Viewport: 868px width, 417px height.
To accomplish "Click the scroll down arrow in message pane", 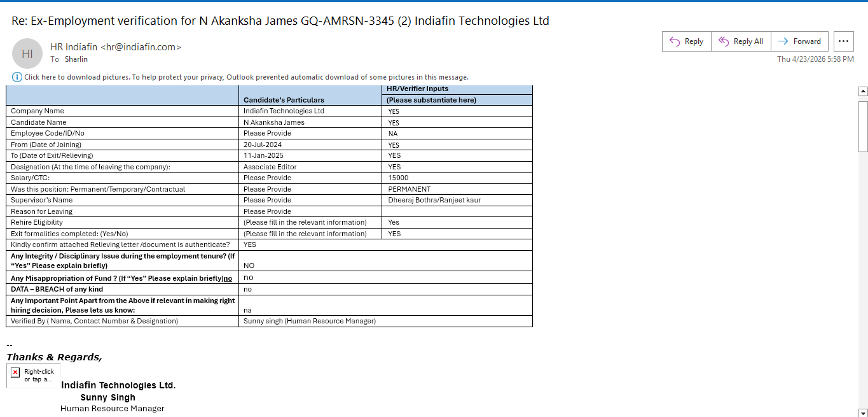I will (x=863, y=413).
